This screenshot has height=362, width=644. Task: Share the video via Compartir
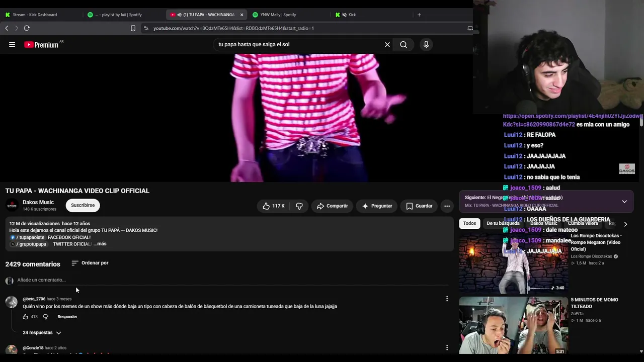(x=332, y=206)
